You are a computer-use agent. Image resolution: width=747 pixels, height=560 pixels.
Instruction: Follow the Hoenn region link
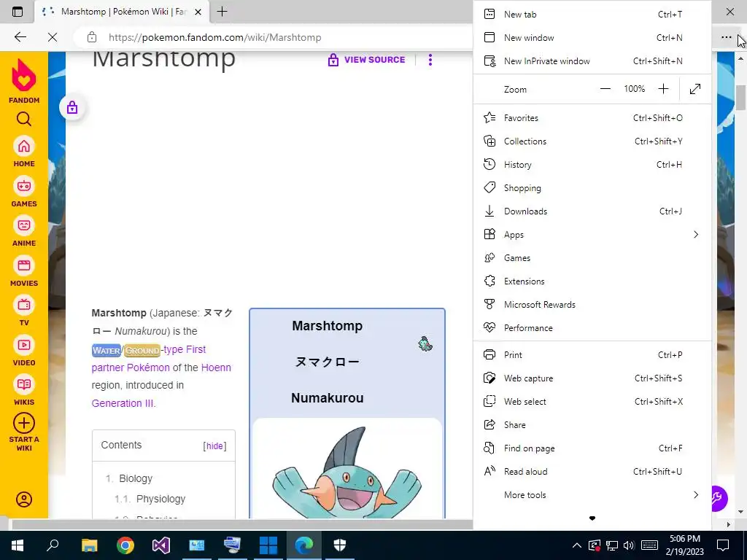[x=216, y=367]
